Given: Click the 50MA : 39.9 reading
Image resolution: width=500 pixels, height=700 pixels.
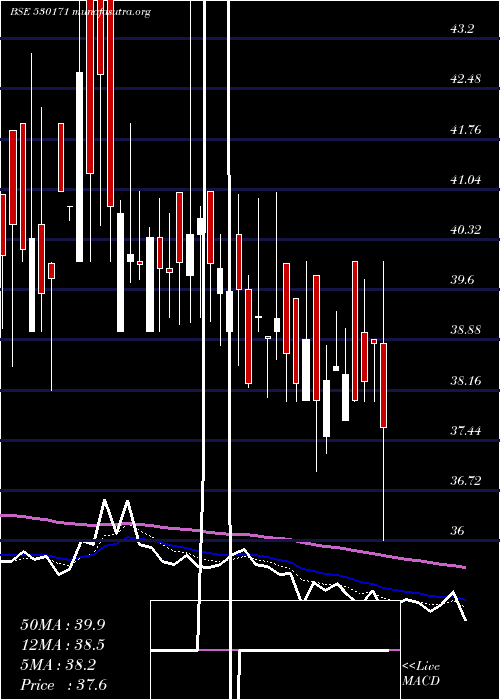Looking at the screenshot, I should click(63, 625).
